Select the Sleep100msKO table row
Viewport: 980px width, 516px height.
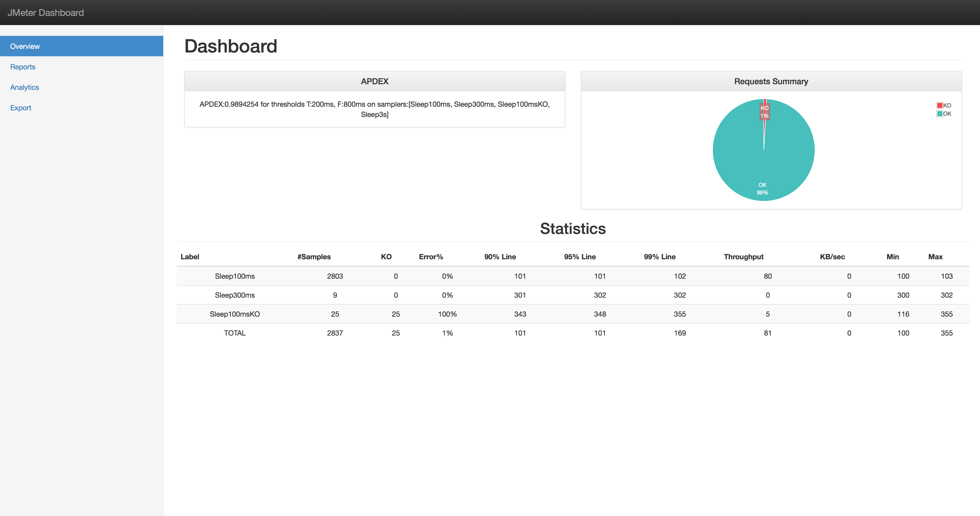click(235, 314)
